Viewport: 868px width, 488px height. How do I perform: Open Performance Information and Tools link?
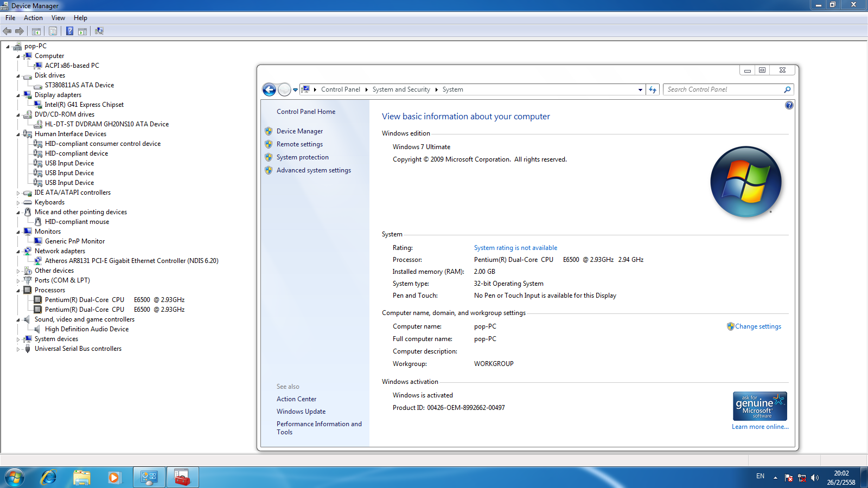pos(319,428)
